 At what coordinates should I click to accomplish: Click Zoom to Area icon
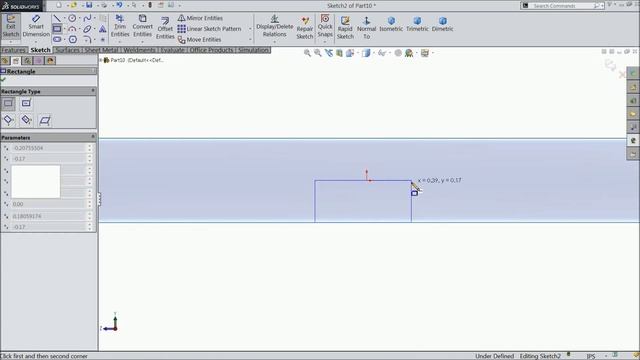(x=318, y=53)
